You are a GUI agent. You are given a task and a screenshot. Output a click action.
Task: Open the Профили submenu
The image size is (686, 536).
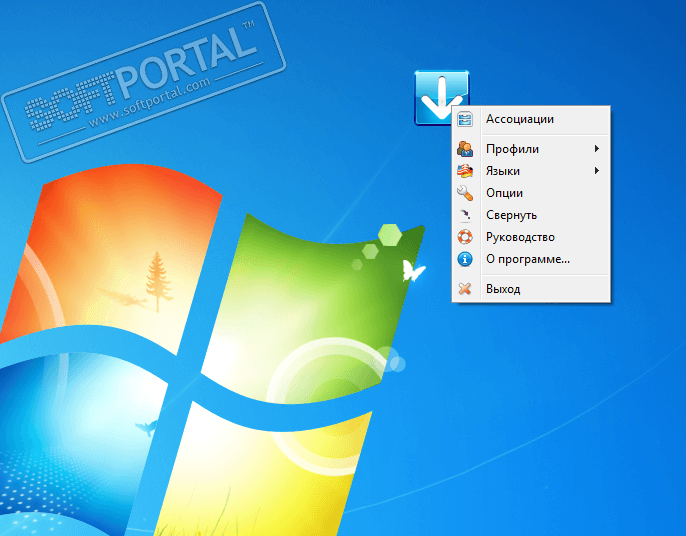[x=531, y=149]
